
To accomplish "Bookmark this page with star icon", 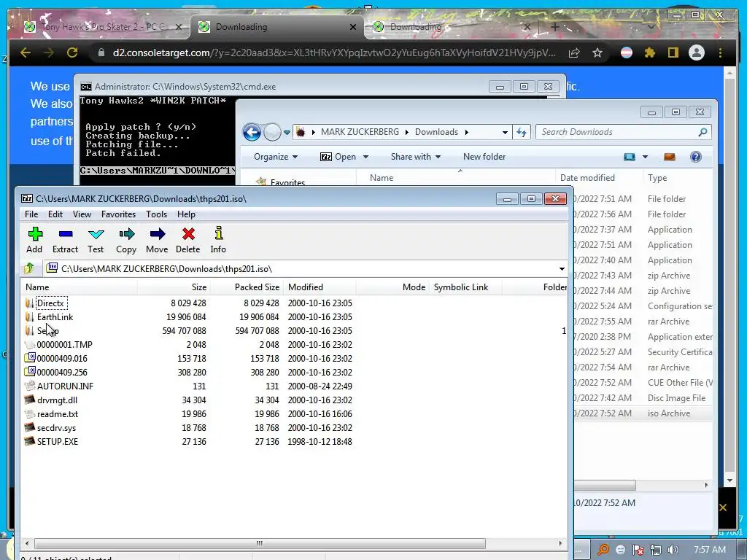I will [x=597, y=52].
